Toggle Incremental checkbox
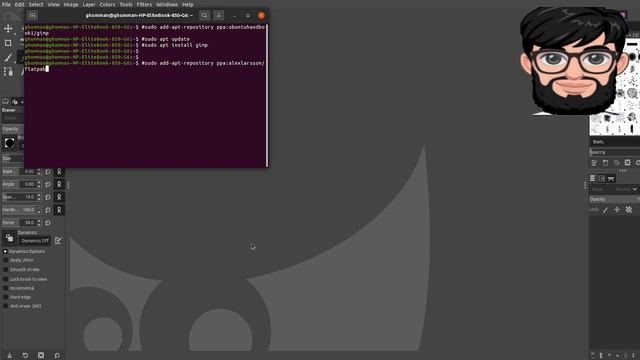The width and height of the screenshot is (640, 360). [x=6, y=288]
